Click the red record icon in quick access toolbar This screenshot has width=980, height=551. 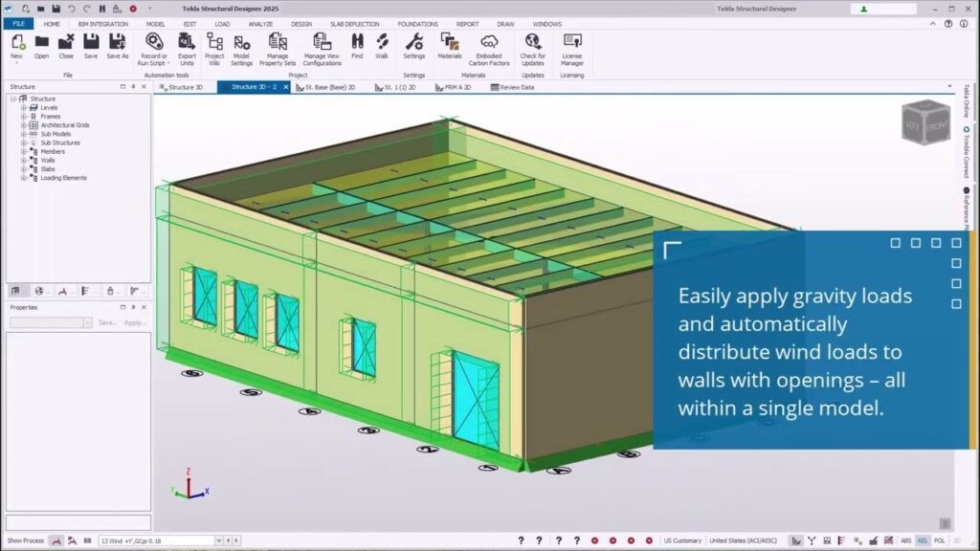tap(133, 9)
